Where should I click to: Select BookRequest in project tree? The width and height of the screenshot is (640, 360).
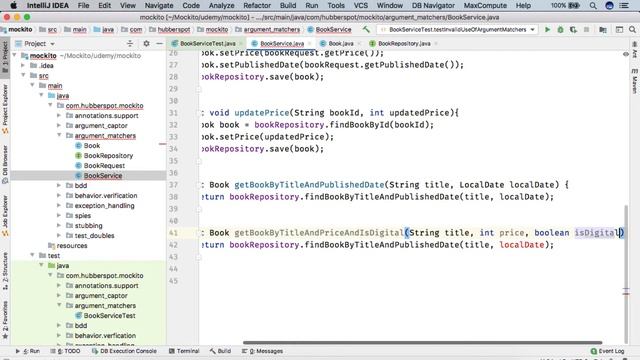pos(104,165)
